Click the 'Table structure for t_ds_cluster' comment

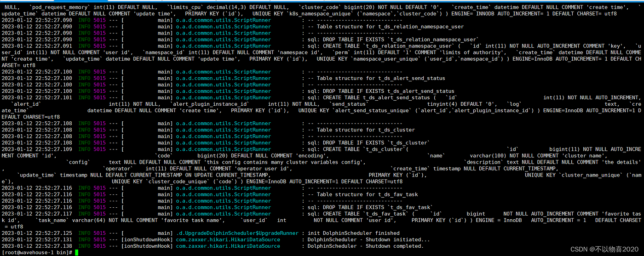tap(366, 130)
